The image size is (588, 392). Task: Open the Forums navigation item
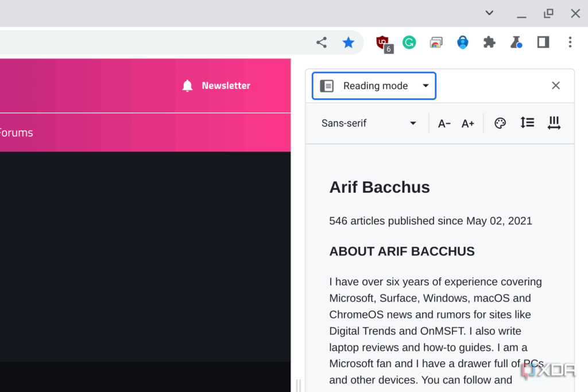tap(16, 133)
